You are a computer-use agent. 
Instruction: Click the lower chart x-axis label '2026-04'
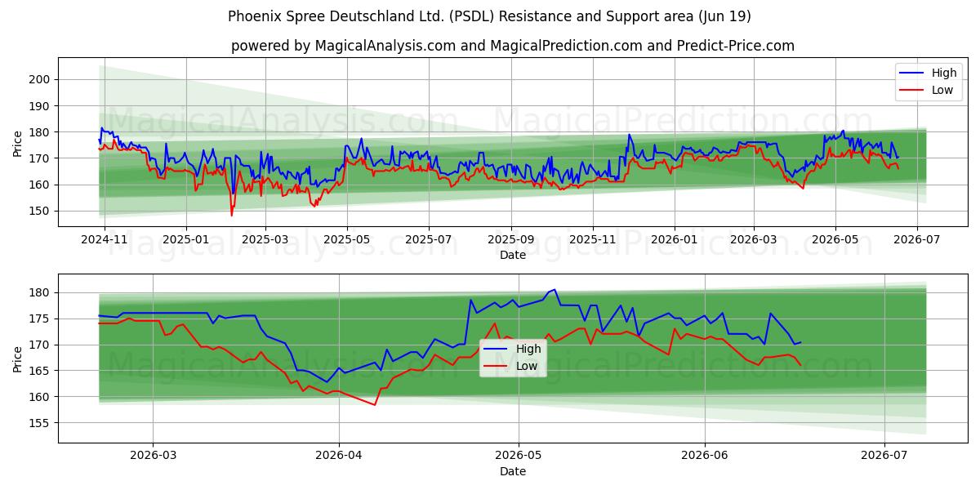tap(338, 456)
